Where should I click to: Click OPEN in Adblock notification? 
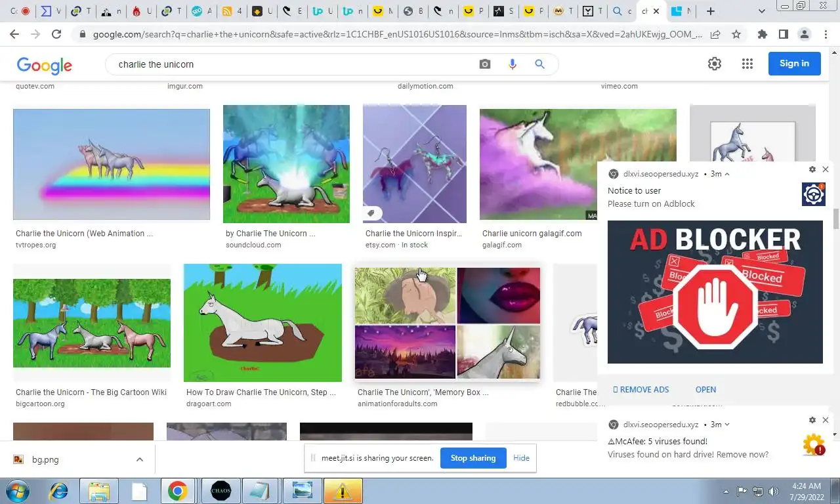click(705, 389)
